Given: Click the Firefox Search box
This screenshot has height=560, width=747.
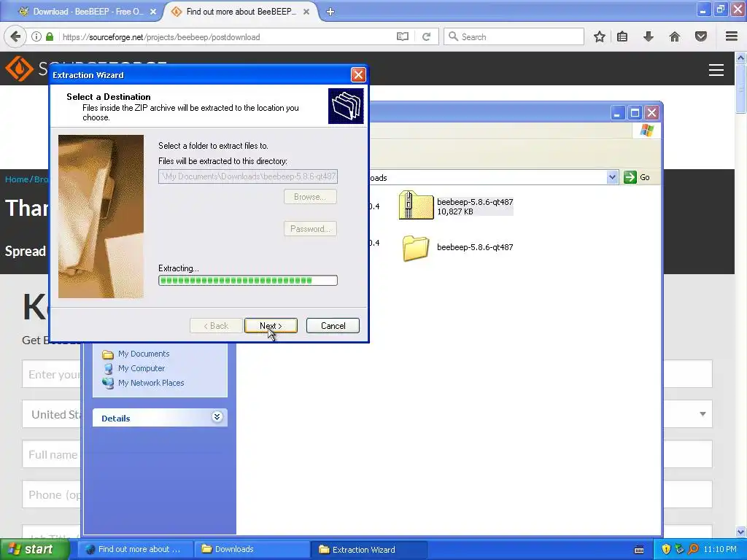Looking at the screenshot, I should pos(514,36).
